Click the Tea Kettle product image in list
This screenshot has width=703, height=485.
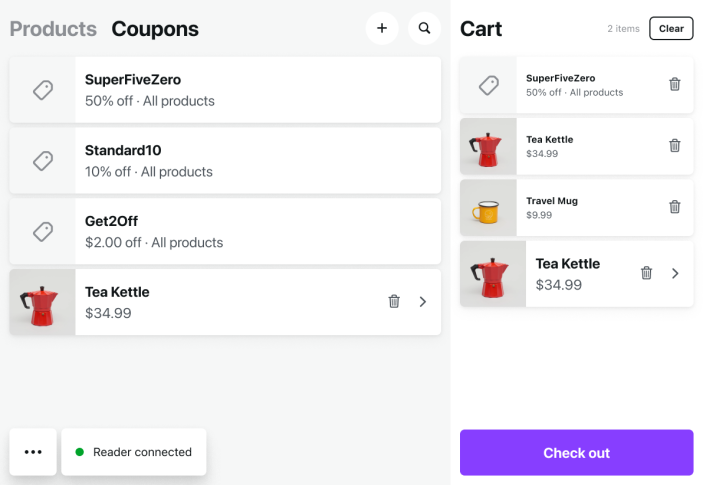[42, 302]
